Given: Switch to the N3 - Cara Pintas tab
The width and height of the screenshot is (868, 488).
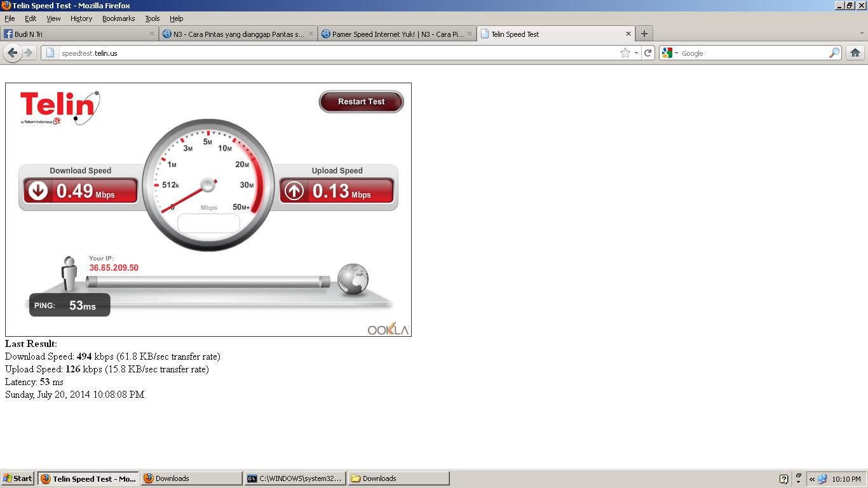Looking at the screenshot, I should click(x=238, y=34).
